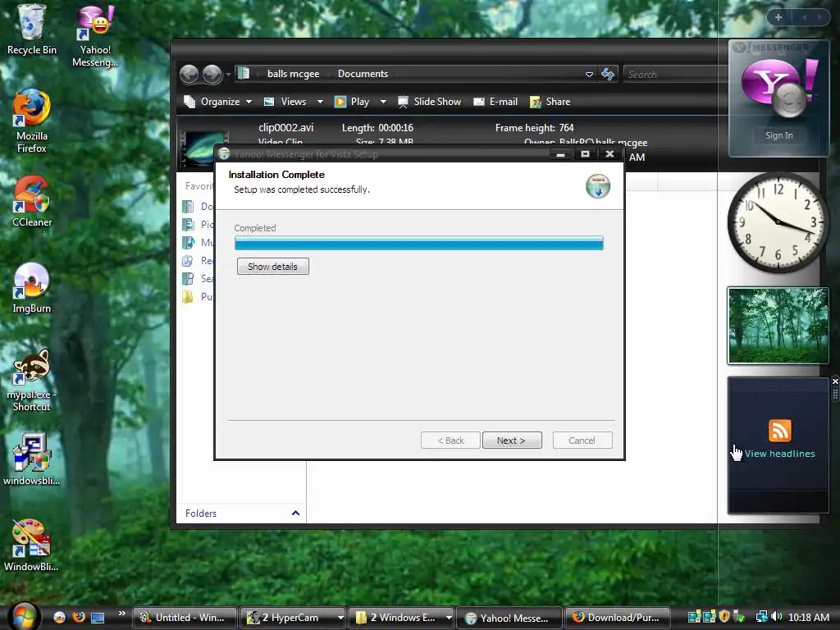Expand quick launch overflow chevron

[121, 614]
